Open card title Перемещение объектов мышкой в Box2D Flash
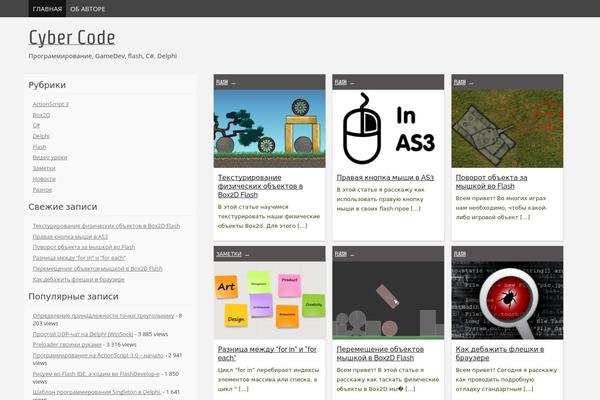This screenshot has height=400, width=600. tap(380, 354)
